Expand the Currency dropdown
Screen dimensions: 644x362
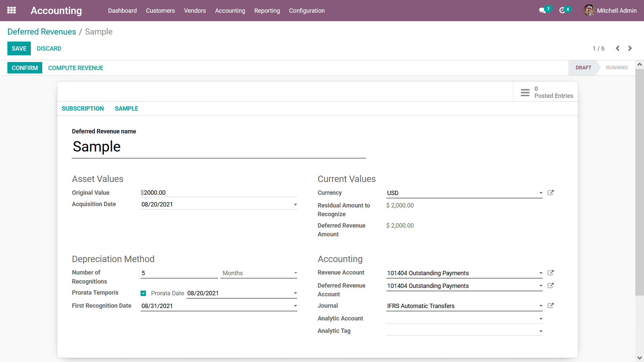[465, 193]
